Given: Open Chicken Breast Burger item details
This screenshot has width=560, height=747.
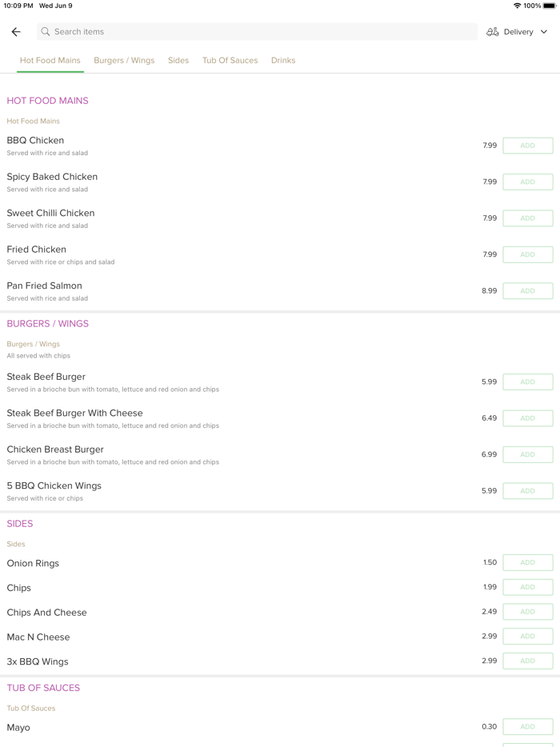Looking at the screenshot, I should (55, 449).
